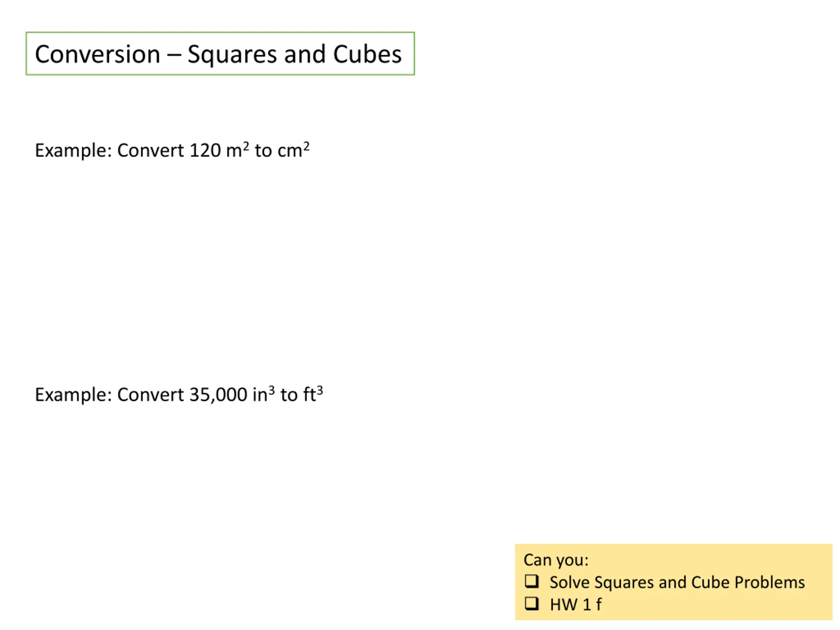Click the Can you: heading in yellow box
This screenshot has height=630, width=840.
tap(556, 560)
